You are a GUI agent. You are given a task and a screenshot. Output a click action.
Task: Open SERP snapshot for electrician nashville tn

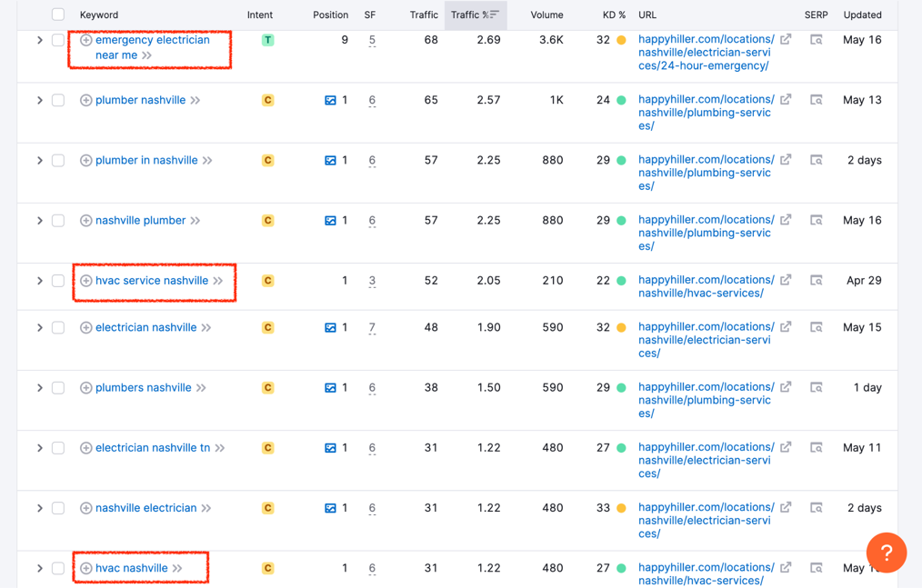click(x=817, y=448)
